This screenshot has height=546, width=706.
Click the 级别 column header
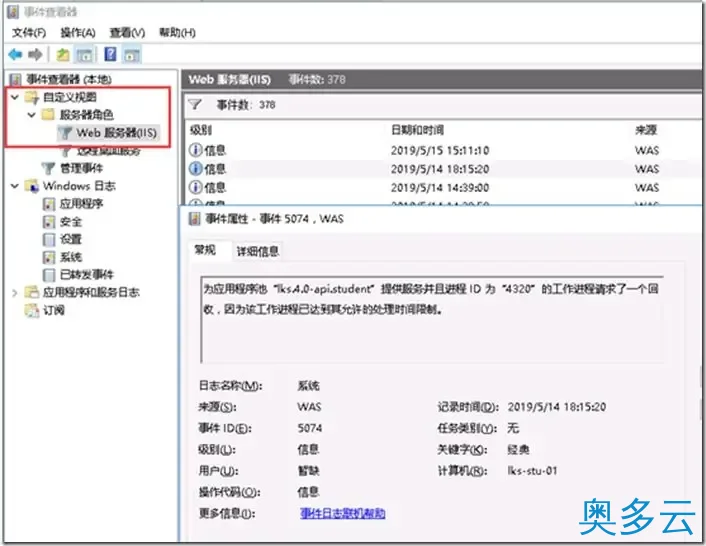[x=201, y=130]
